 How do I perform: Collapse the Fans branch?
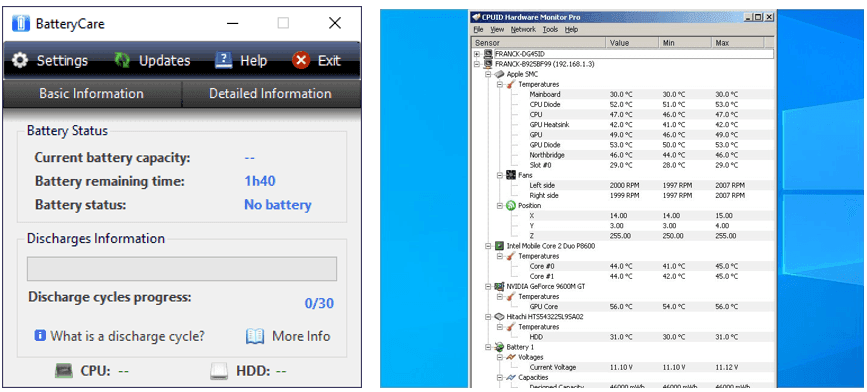(499, 175)
